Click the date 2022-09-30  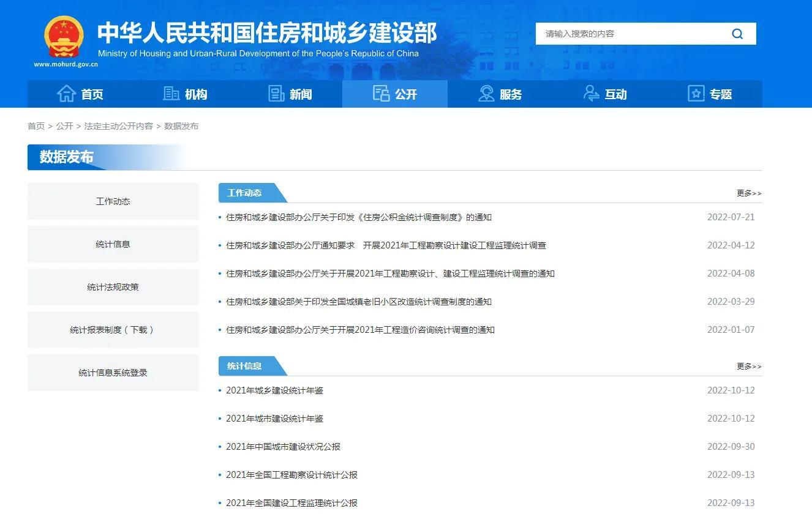click(x=731, y=447)
